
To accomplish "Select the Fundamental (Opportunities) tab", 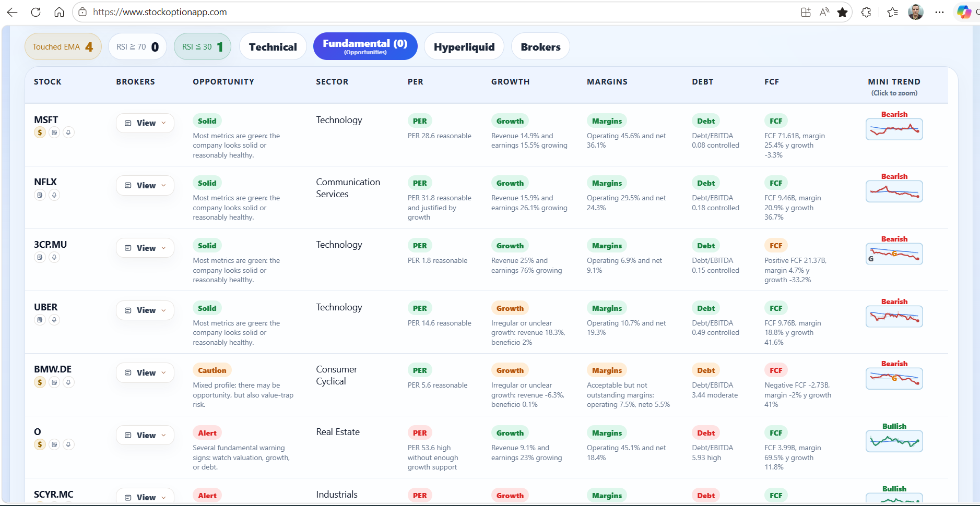I will tap(365, 46).
